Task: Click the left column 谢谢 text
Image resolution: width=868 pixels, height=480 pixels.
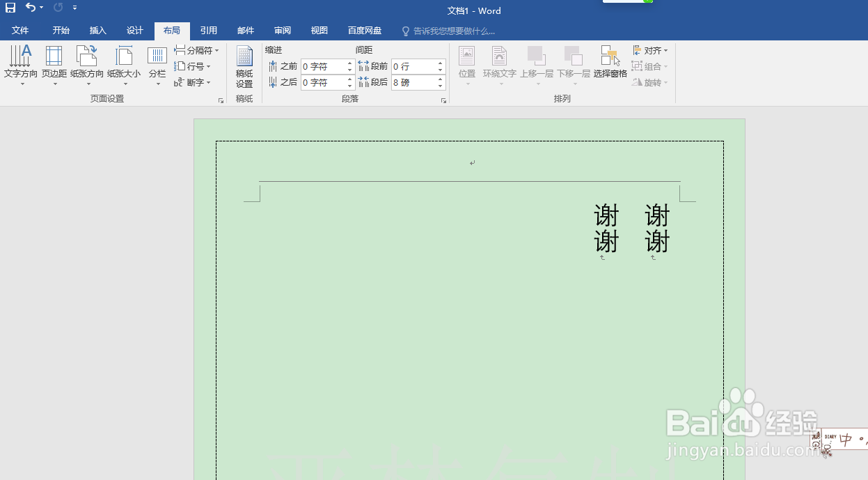Action: pyautogui.click(x=606, y=229)
